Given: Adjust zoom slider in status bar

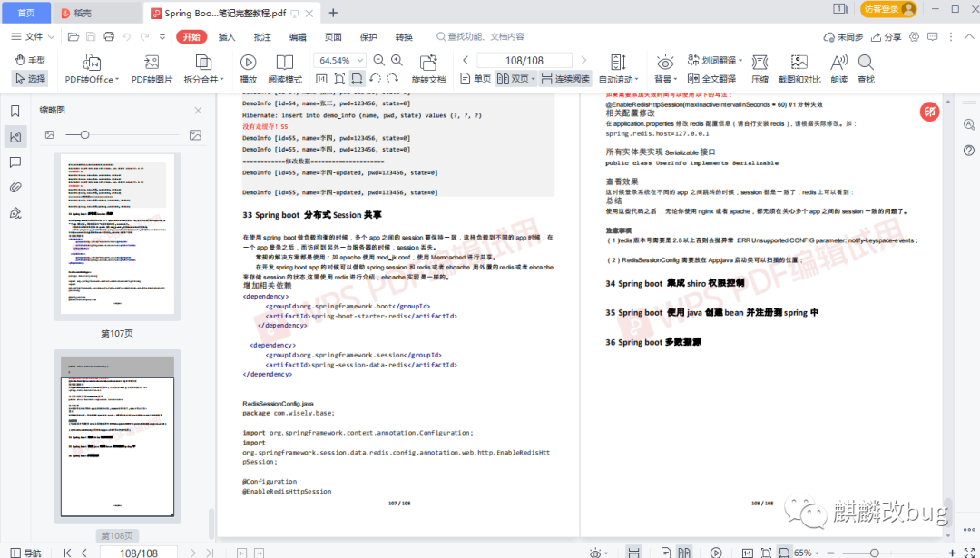Looking at the screenshot, I should click(x=874, y=553).
